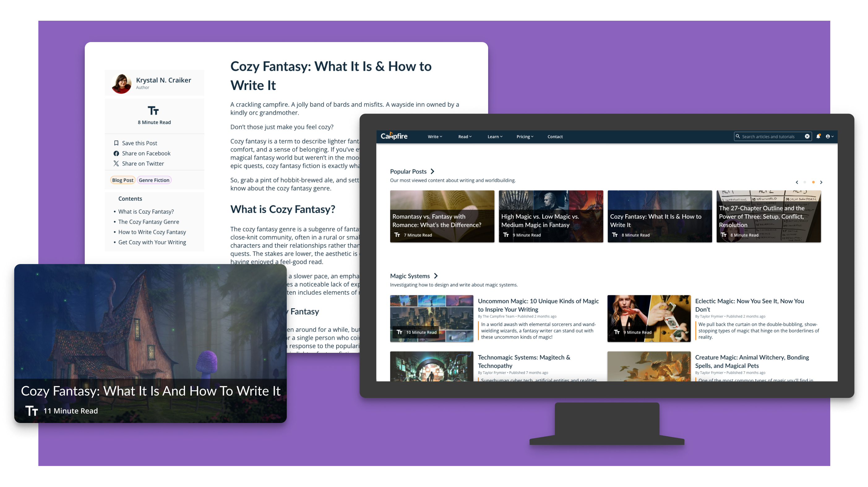
Task: Click the Magic Systems section expander arrow
Action: (436, 276)
